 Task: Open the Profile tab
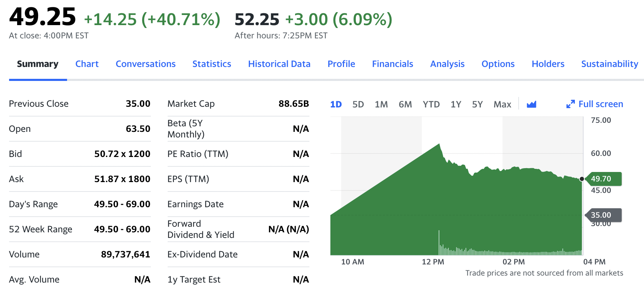click(x=341, y=64)
